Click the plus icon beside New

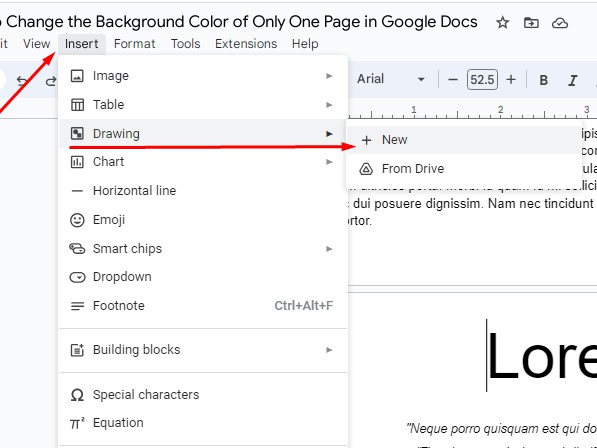(366, 140)
